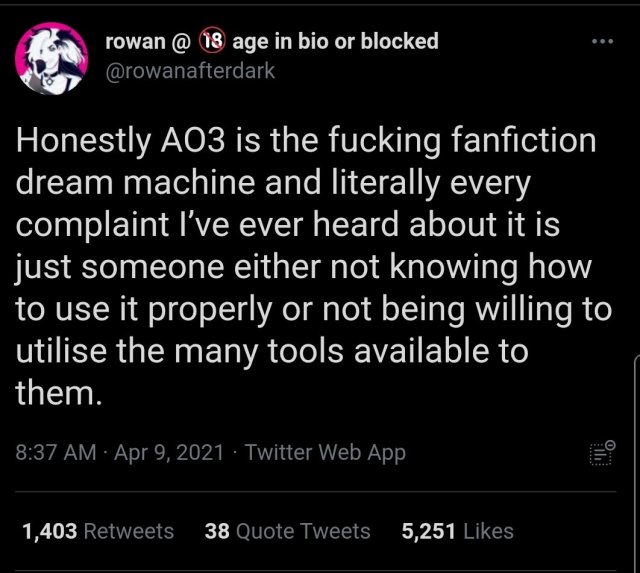View the 1,403 Retweets list

(97, 531)
